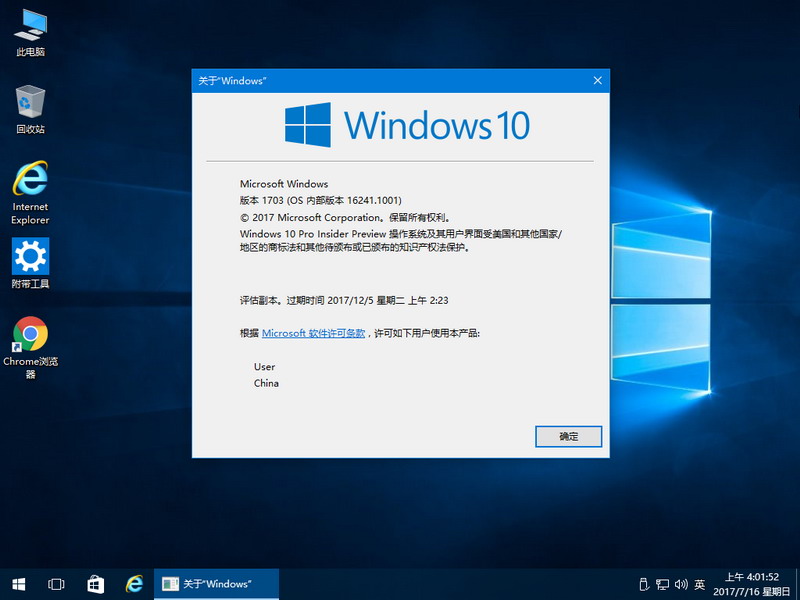The width and height of the screenshot is (800, 600).
Task: Click the Windows 10 logo in dialog
Action: click(407, 125)
